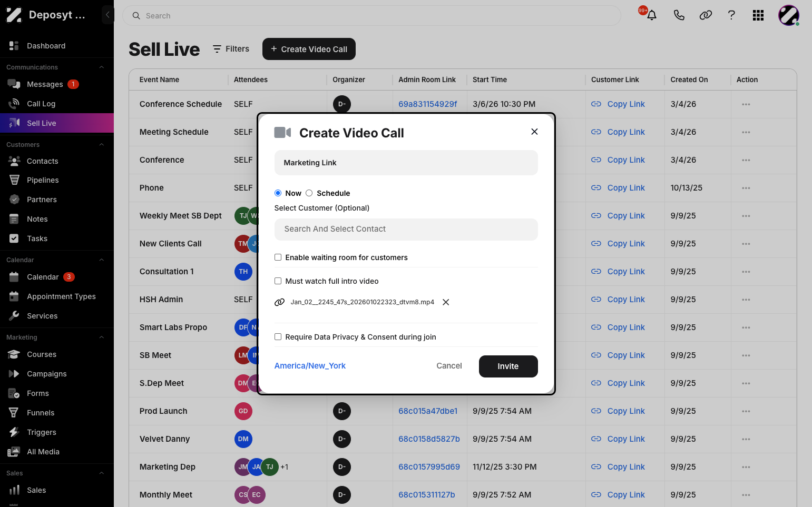812x507 pixels.
Task: Open the notifications bell icon
Action: coord(652,15)
